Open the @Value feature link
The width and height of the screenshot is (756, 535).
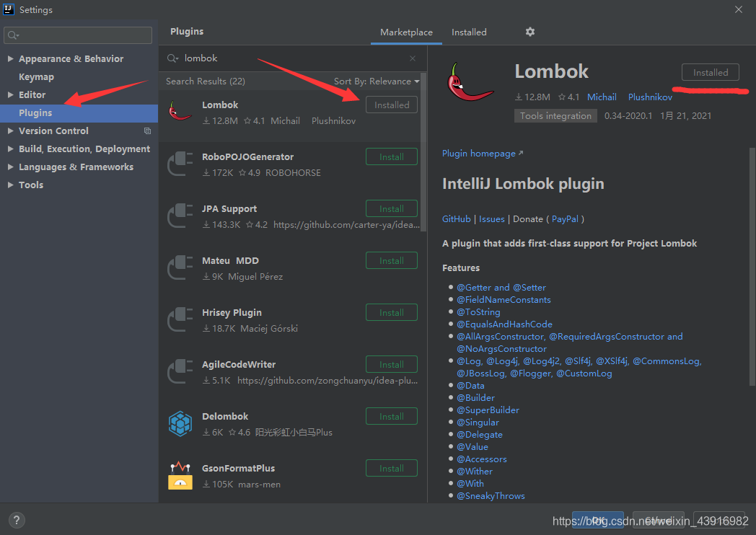[x=472, y=447]
